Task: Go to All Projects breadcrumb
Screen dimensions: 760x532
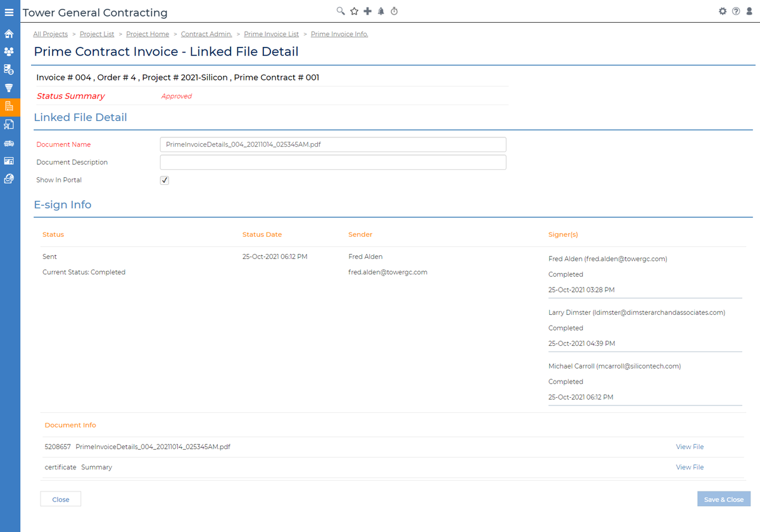Action: (x=51, y=34)
